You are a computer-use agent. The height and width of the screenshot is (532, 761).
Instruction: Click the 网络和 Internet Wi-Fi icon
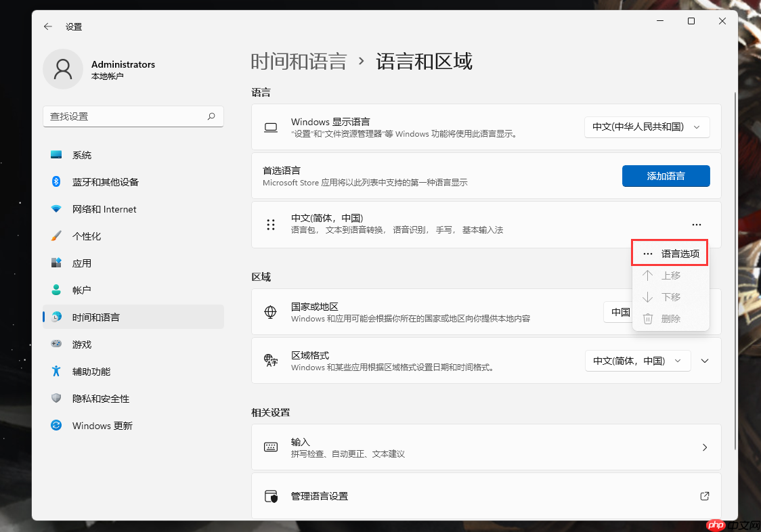pyautogui.click(x=56, y=208)
